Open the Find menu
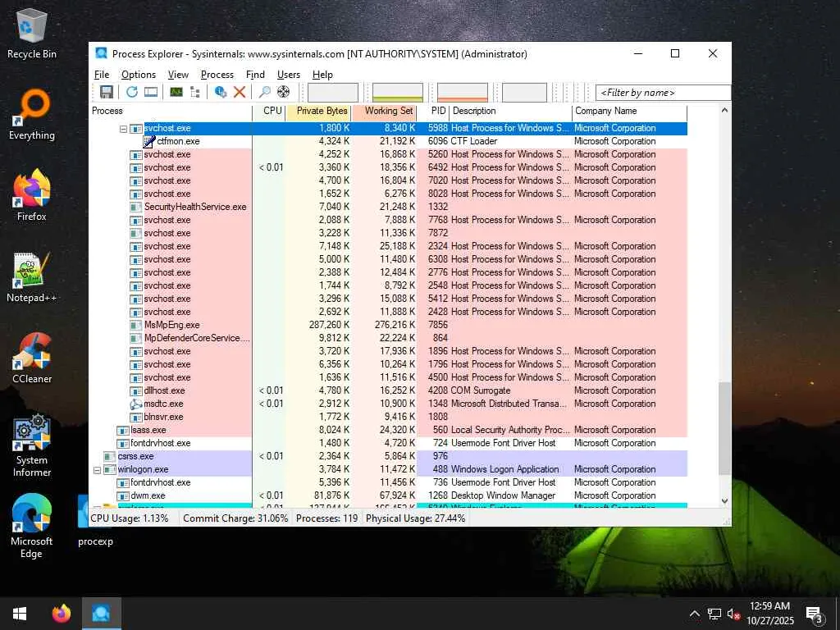 coord(255,75)
